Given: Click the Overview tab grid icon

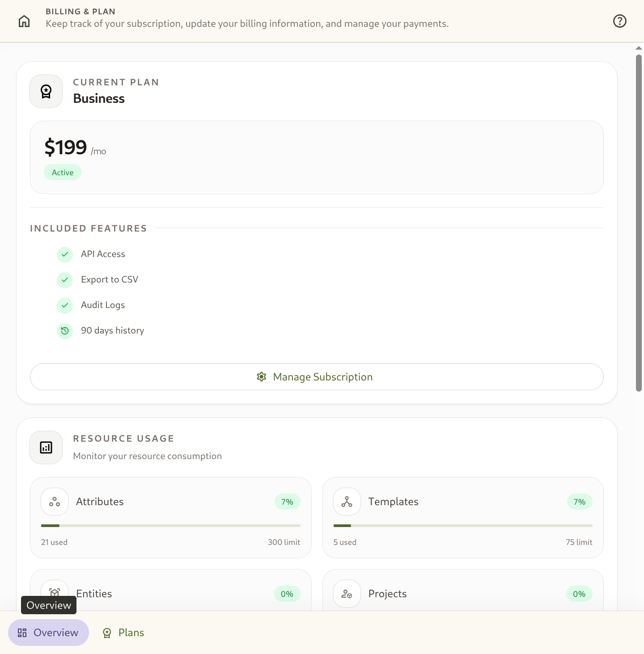Looking at the screenshot, I should (x=22, y=633).
